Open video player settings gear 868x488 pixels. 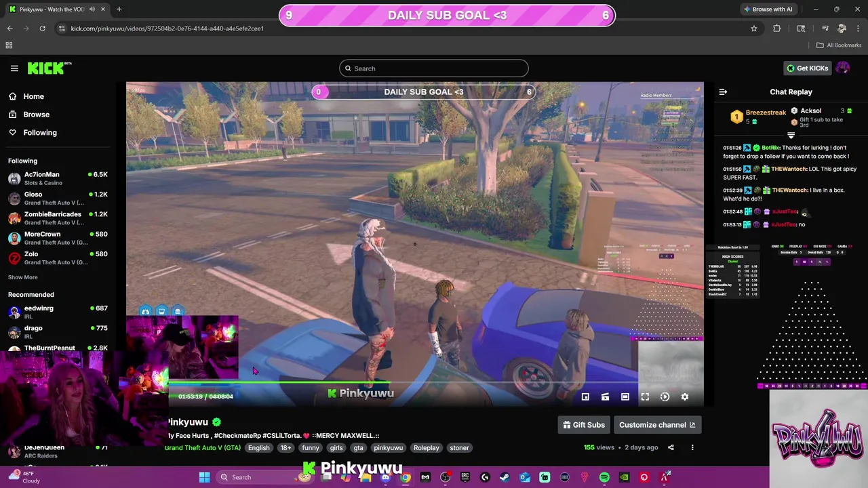pyautogui.click(x=685, y=396)
